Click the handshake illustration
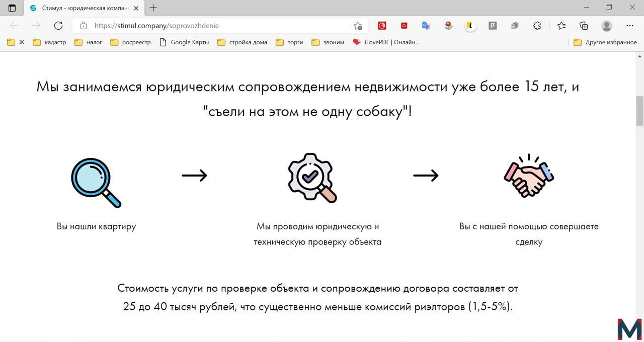 click(529, 176)
